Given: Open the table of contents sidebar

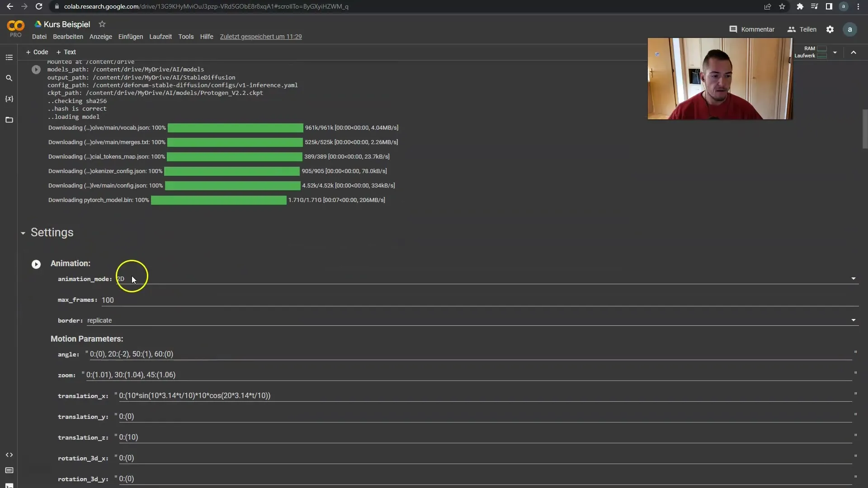Looking at the screenshot, I should click(x=9, y=57).
